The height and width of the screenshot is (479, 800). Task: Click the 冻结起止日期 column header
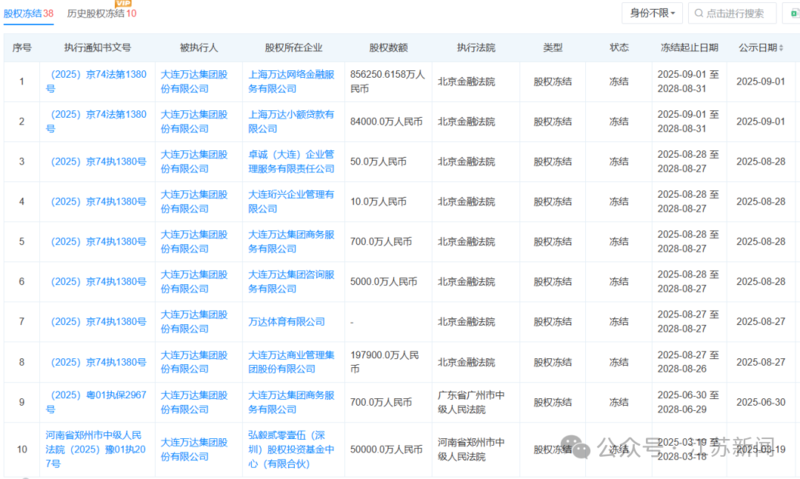[x=689, y=47]
